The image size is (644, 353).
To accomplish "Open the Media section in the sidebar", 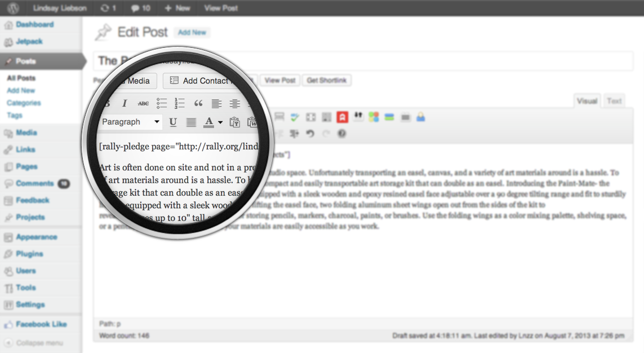I will pyautogui.click(x=26, y=133).
